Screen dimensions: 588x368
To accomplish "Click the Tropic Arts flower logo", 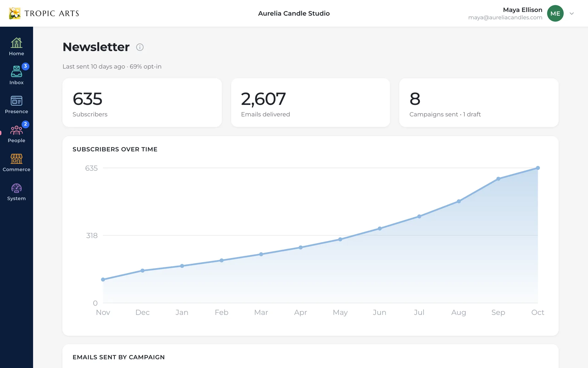I will pos(15,13).
